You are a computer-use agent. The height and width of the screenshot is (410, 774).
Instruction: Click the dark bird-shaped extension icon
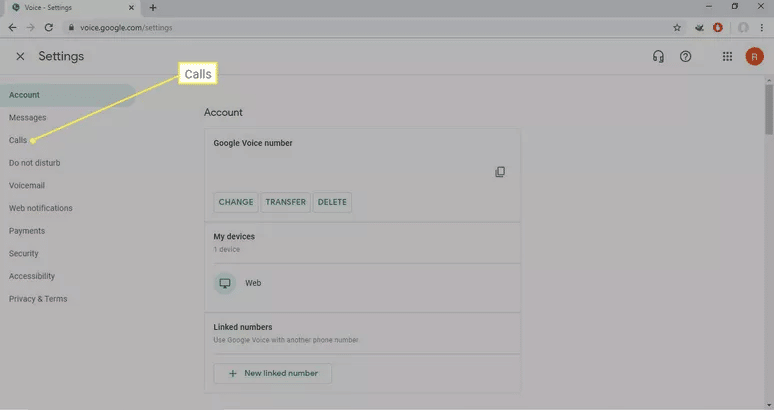click(x=699, y=28)
